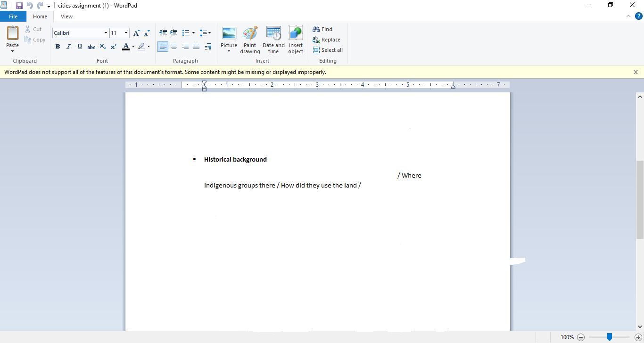The width and height of the screenshot is (644, 343).
Task: Click Select all in Editing
Action: pyautogui.click(x=328, y=50)
